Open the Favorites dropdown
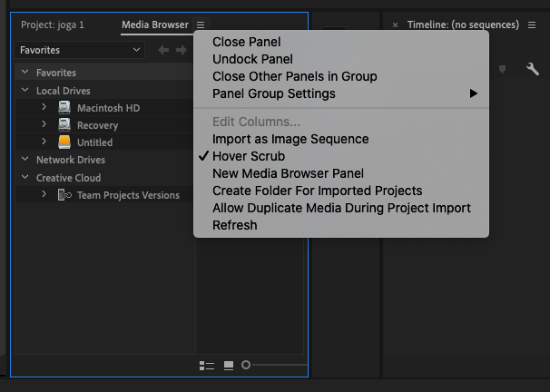Screen dimensions: 550x392 [79, 50]
